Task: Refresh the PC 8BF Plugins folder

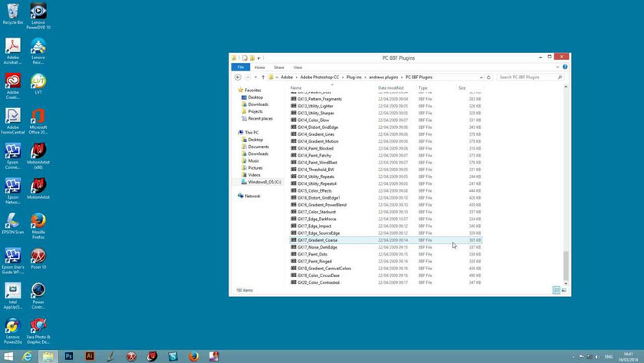Action: pos(488,78)
